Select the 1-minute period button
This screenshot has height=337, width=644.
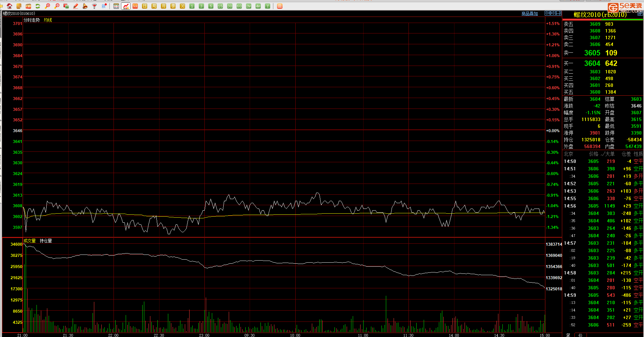pyautogui.click(x=192, y=6)
